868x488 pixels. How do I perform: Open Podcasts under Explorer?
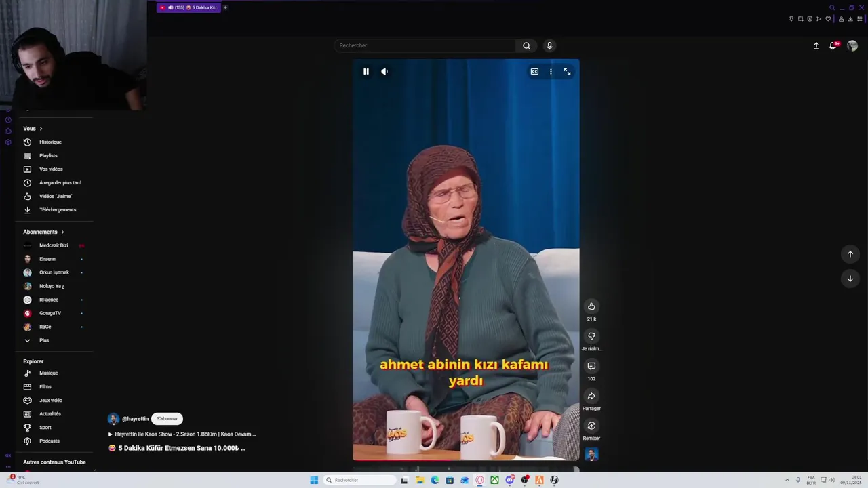pyautogui.click(x=50, y=441)
